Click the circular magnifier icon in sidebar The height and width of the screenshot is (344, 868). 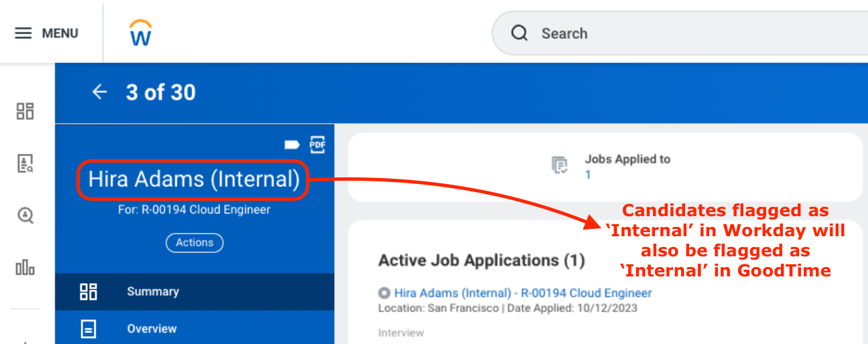[x=25, y=216]
